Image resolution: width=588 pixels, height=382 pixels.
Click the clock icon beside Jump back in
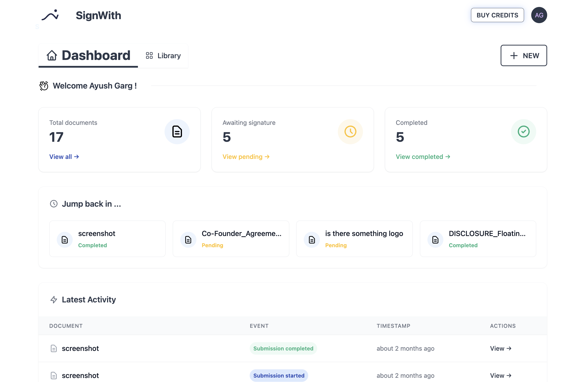pyautogui.click(x=54, y=204)
